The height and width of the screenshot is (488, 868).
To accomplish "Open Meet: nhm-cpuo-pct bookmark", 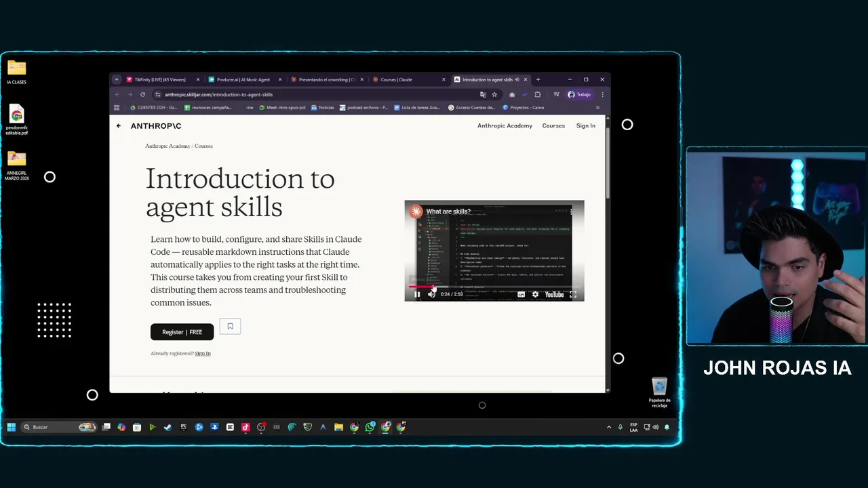I will (283, 107).
